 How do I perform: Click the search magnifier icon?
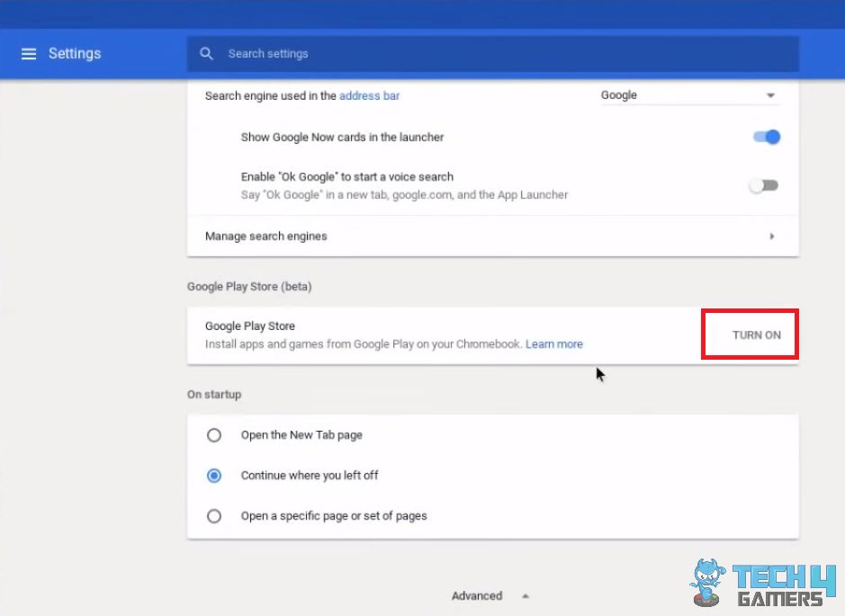point(206,54)
